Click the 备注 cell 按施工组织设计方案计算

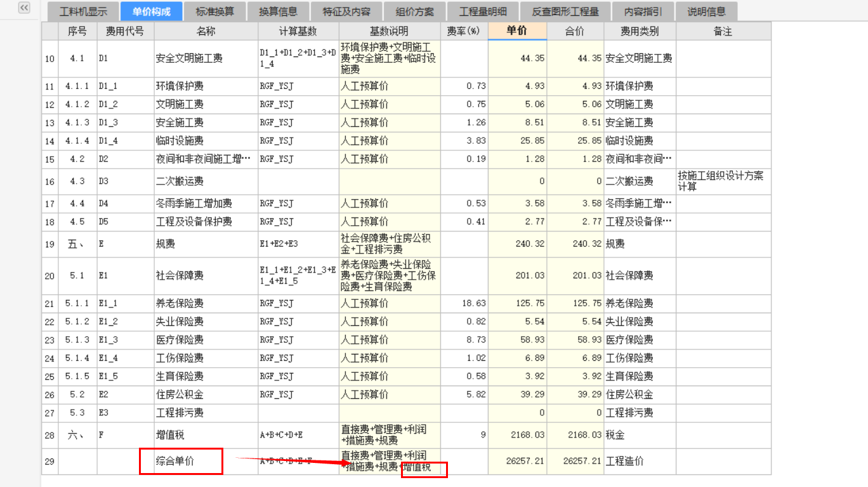tap(723, 181)
